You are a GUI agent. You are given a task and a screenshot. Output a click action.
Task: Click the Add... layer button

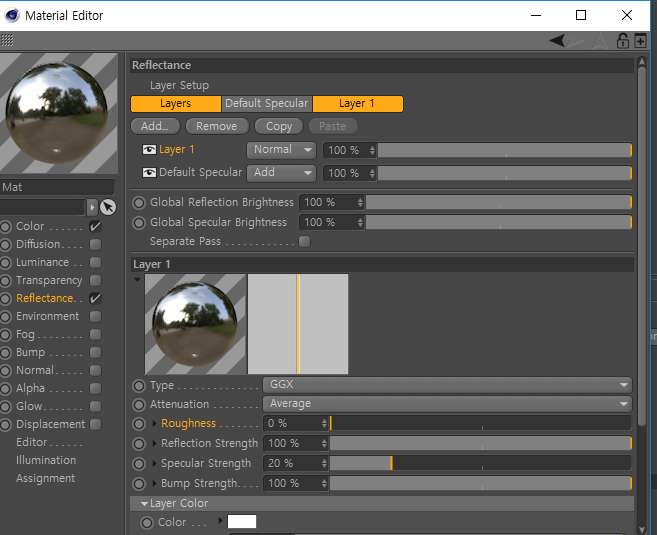[155, 127]
